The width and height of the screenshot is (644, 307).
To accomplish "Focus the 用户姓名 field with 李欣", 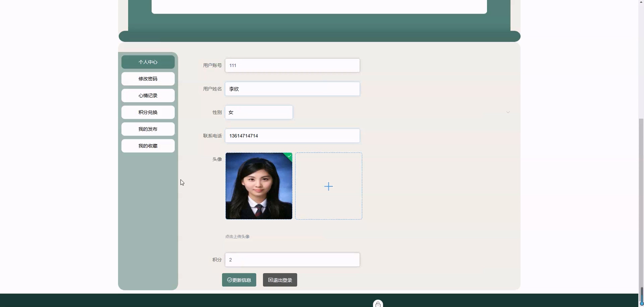I will (x=292, y=89).
